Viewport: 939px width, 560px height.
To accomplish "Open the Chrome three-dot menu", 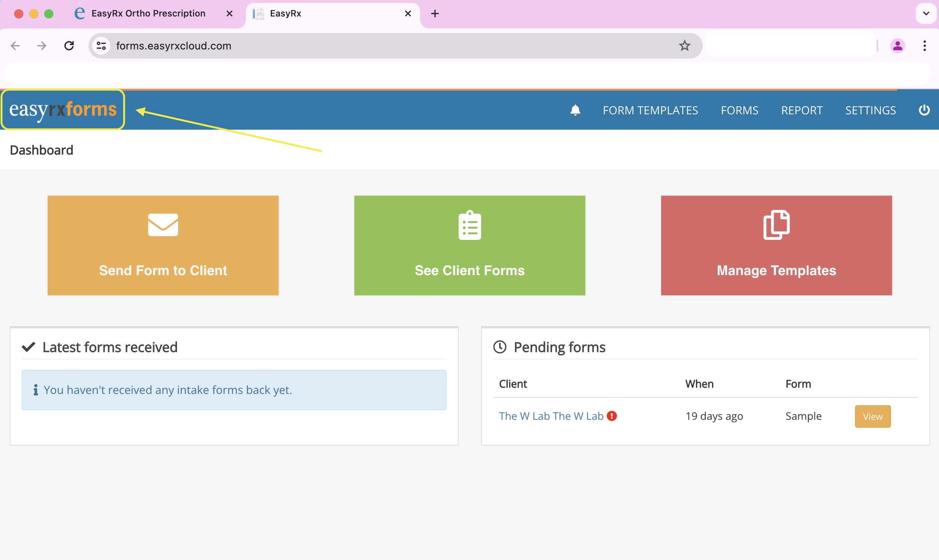I will point(924,46).
